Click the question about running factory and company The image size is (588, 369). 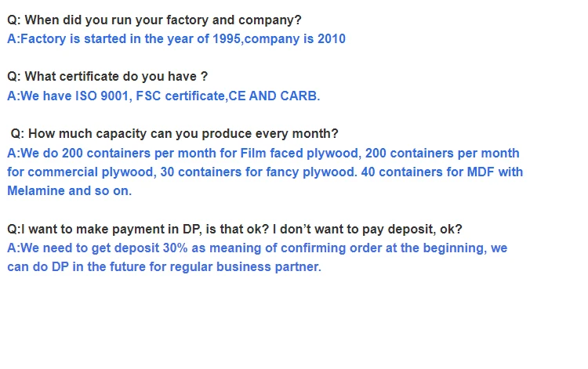[154, 20]
